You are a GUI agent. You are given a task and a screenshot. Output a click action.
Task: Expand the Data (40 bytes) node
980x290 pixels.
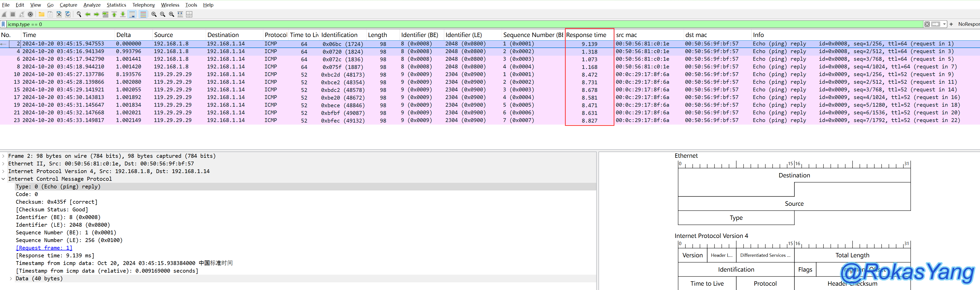coord(11,279)
